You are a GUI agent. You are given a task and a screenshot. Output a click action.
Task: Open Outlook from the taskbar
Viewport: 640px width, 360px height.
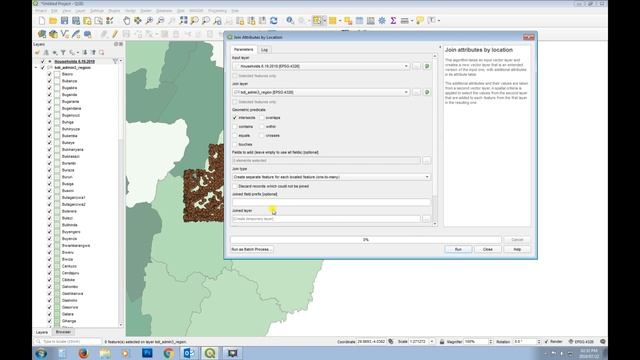[189, 353]
